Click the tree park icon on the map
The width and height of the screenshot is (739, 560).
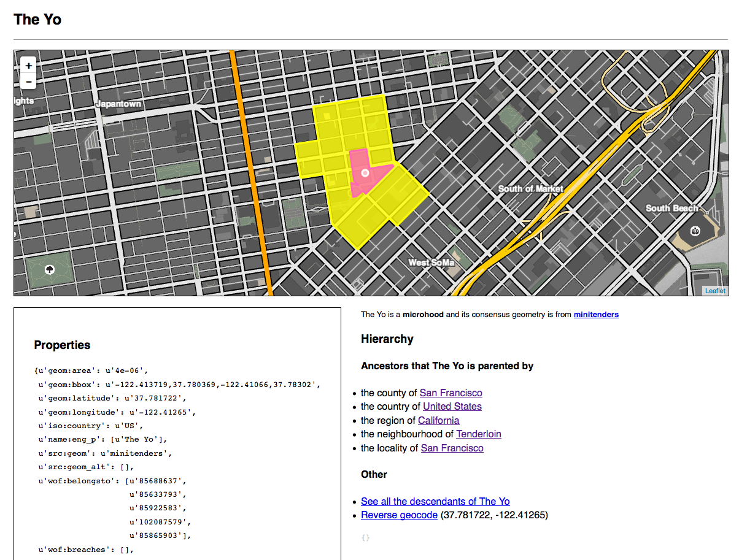[50, 269]
